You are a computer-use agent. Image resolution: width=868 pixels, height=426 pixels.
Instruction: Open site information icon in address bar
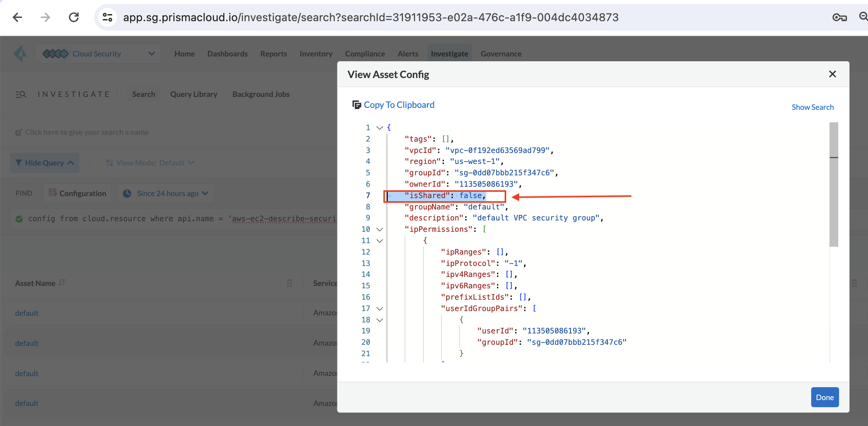click(107, 17)
